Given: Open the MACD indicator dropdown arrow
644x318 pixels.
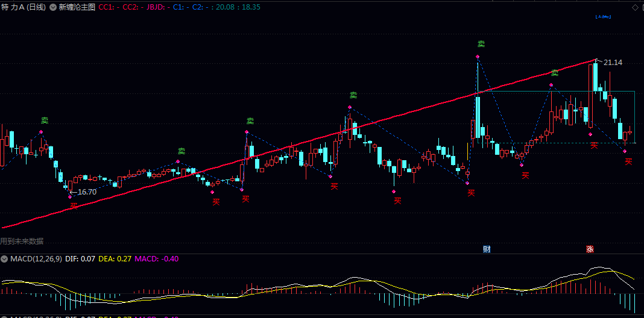Looking at the screenshot, I should (x=5, y=259).
